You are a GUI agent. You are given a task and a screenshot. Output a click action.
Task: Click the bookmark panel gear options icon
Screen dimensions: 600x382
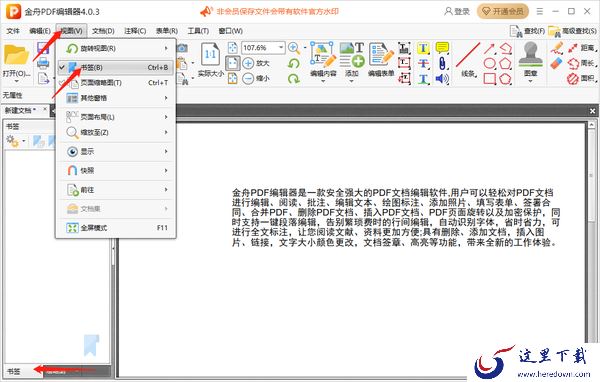[13, 141]
